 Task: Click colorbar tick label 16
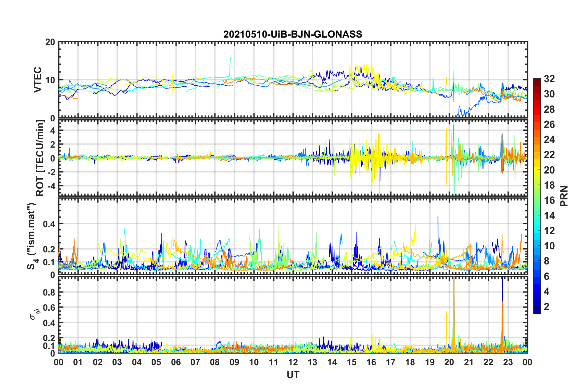[x=549, y=200]
